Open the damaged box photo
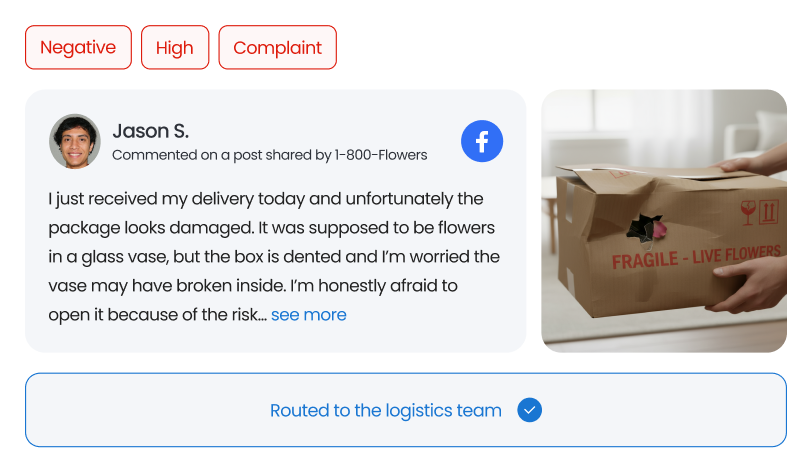Screen dimensions: 812x473 [664, 221]
